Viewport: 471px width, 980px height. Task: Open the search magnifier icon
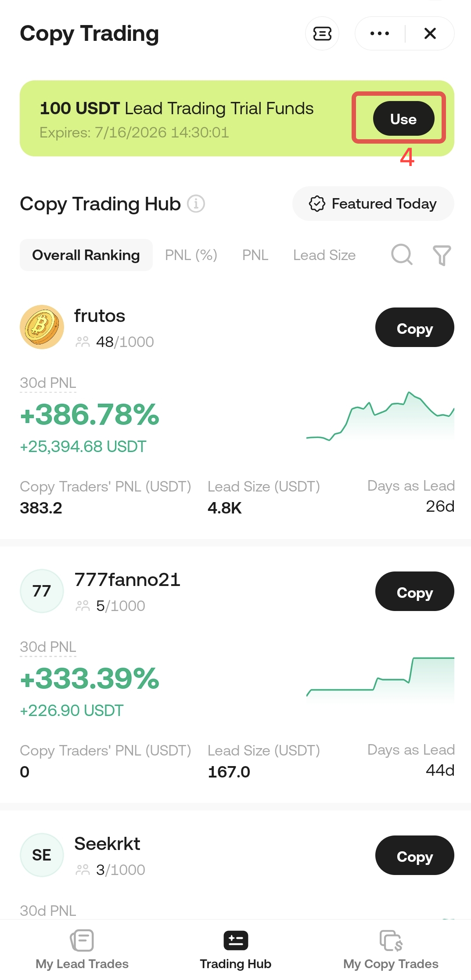(x=402, y=255)
